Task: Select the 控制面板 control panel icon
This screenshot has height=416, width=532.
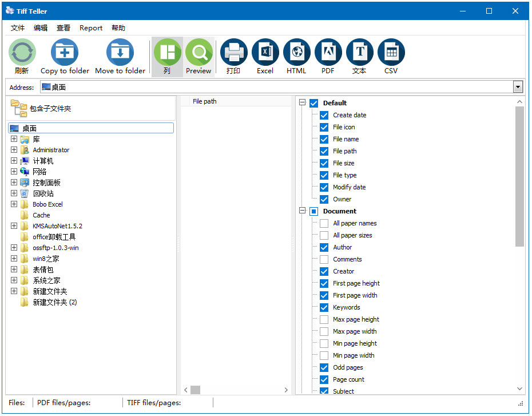Action: click(x=25, y=183)
